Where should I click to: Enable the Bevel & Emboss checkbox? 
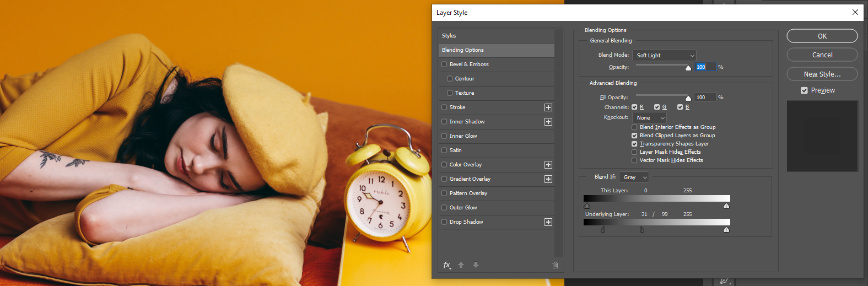[x=444, y=64]
